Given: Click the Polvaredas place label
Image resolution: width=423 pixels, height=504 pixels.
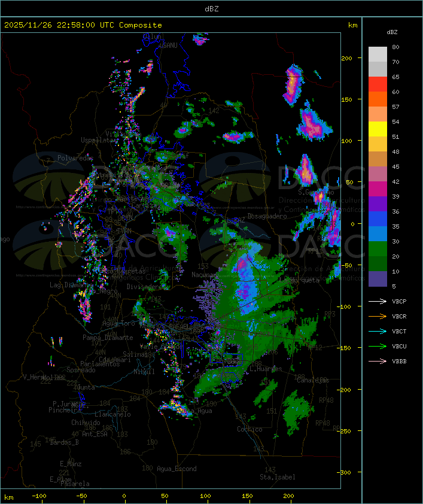Looking at the screenshot, I should (x=75, y=158).
